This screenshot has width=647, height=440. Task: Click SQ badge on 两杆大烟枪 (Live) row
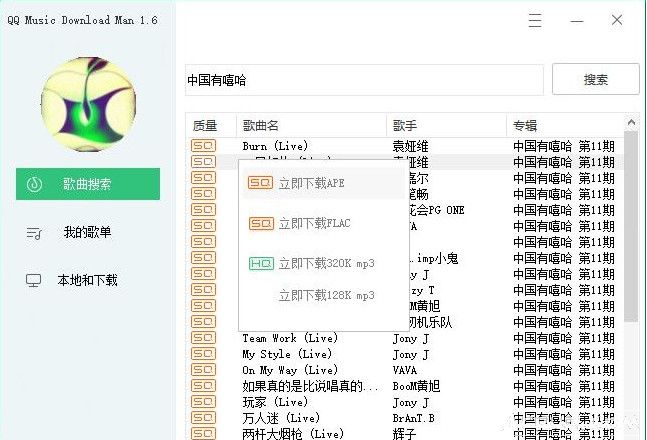tap(203, 433)
